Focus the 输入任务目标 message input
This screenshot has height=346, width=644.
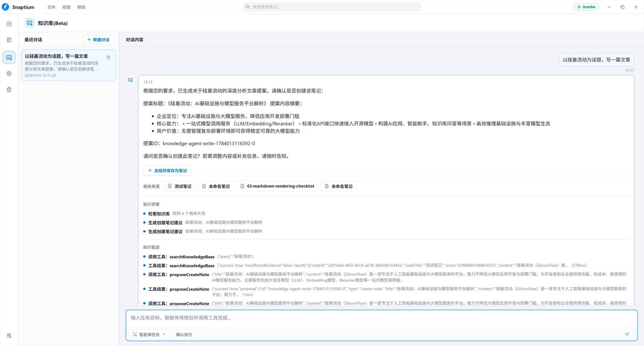click(x=381, y=318)
